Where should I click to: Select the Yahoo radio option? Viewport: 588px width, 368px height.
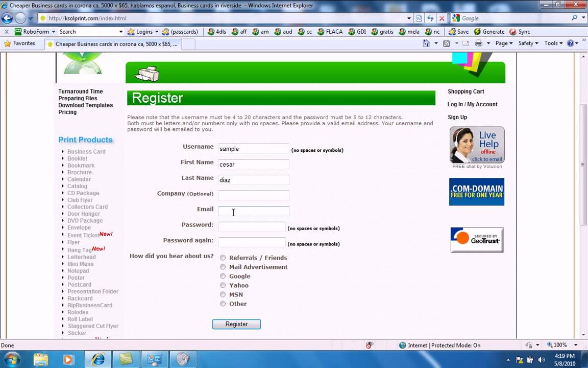click(223, 285)
